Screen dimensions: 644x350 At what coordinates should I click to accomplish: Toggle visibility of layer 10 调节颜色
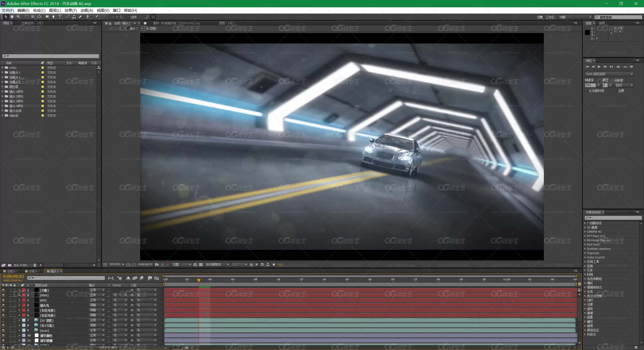(x=3, y=335)
